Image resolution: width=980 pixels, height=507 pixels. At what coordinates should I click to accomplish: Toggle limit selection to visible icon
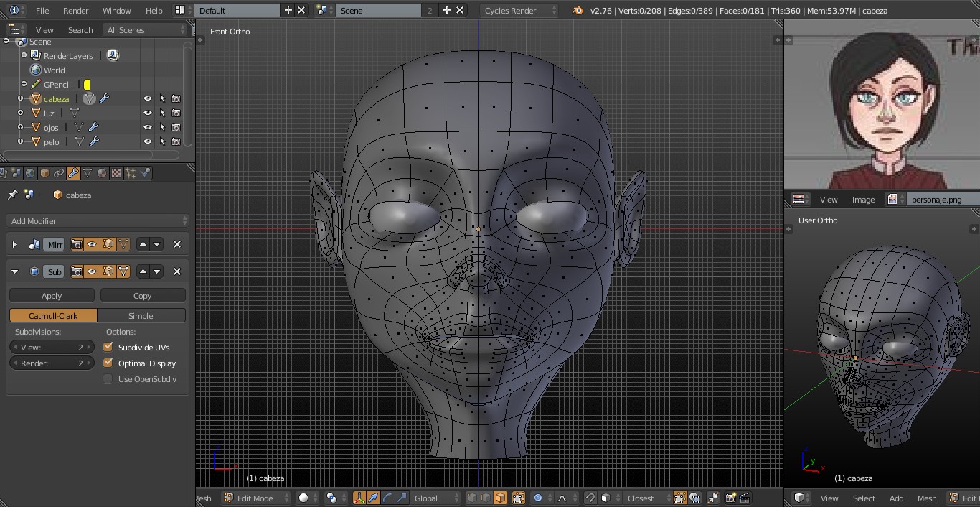pos(517,498)
